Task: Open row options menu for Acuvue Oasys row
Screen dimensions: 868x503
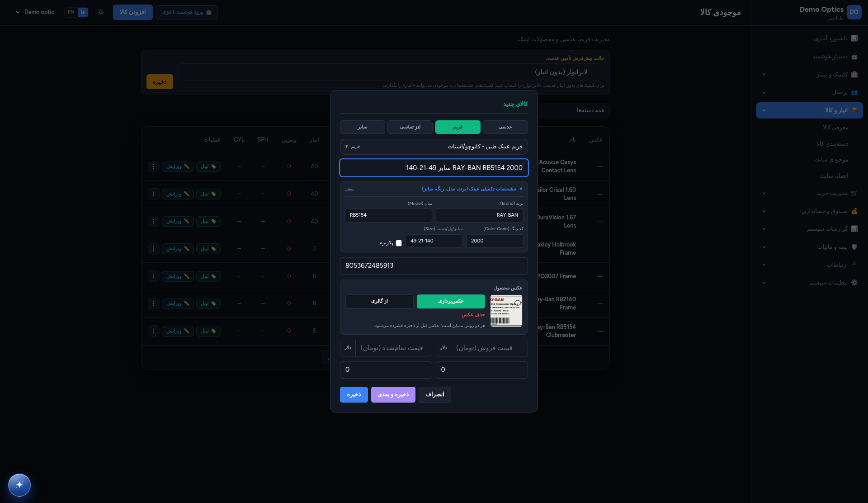Action: pyautogui.click(x=154, y=166)
